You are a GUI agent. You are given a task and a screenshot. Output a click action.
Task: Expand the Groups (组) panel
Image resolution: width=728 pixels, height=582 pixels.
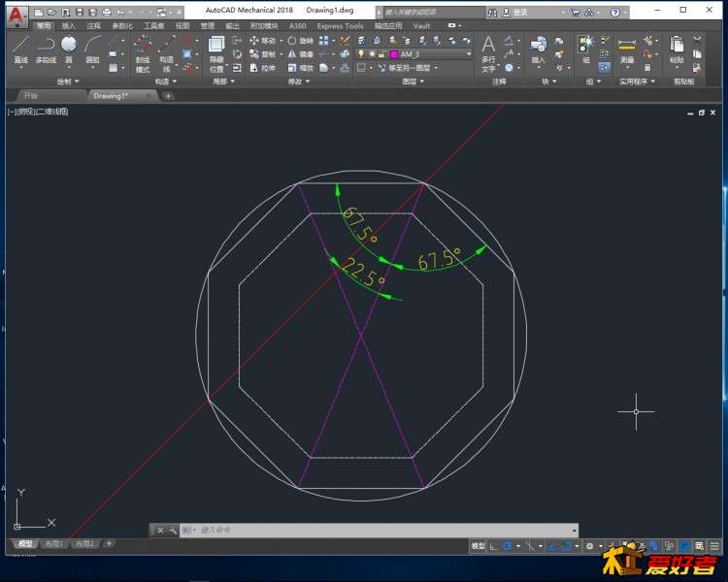593,81
